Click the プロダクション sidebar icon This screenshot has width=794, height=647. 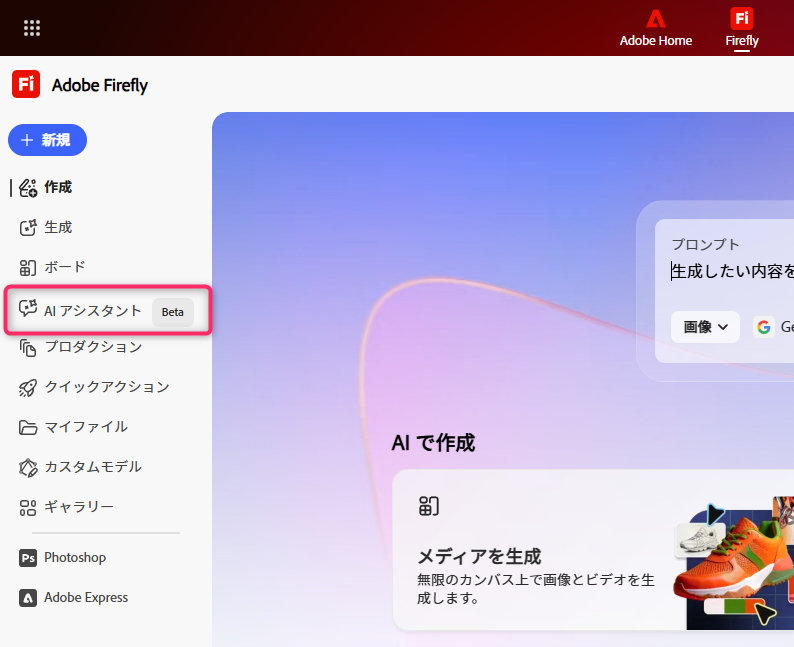point(28,347)
